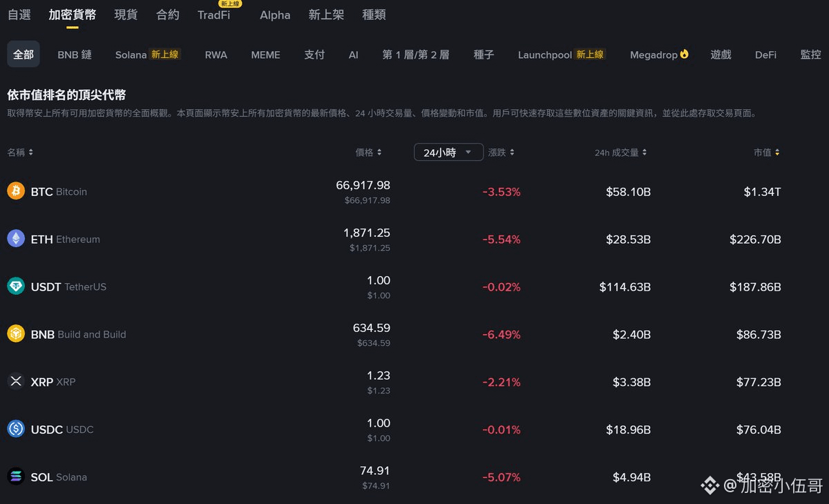Filter by 監控 category

(x=811, y=55)
